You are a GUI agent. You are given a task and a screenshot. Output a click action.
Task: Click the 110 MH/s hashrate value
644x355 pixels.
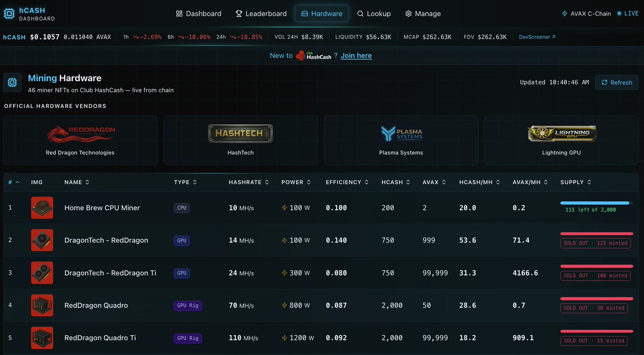pyautogui.click(x=244, y=338)
